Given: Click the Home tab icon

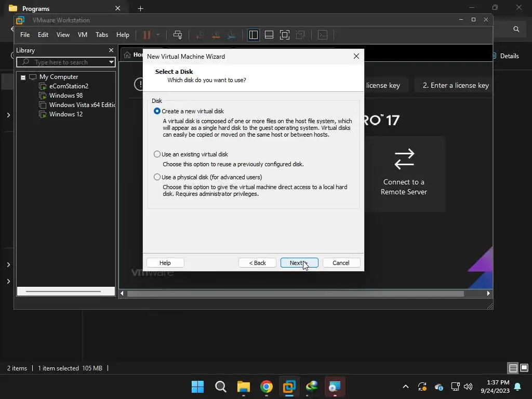Looking at the screenshot, I should point(127,55).
